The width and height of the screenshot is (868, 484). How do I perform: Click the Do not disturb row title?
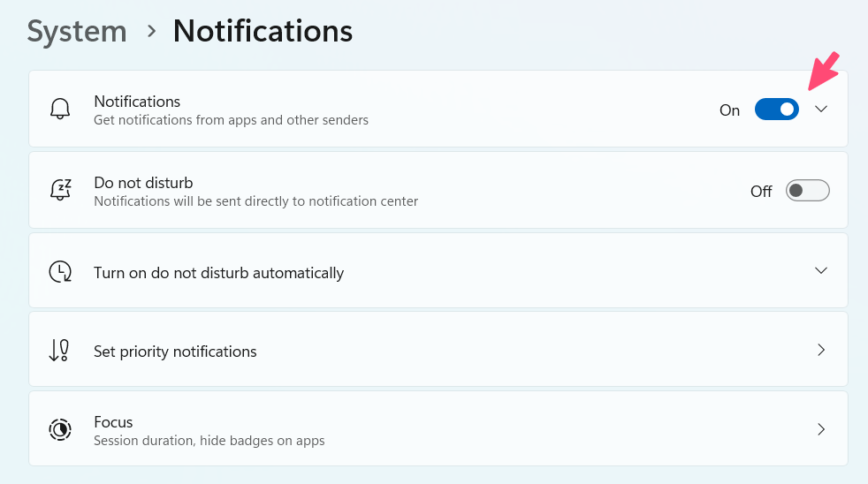(143, 183)
